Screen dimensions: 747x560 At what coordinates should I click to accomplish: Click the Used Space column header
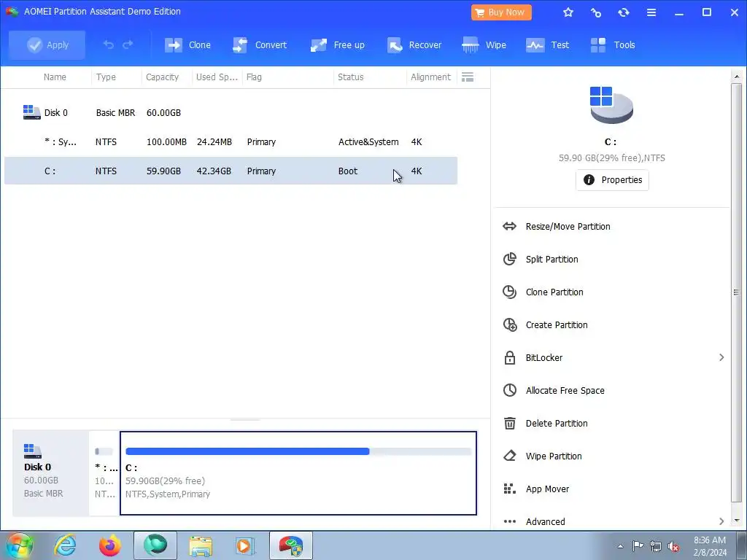pyautogui.click(x=217, y=77)
